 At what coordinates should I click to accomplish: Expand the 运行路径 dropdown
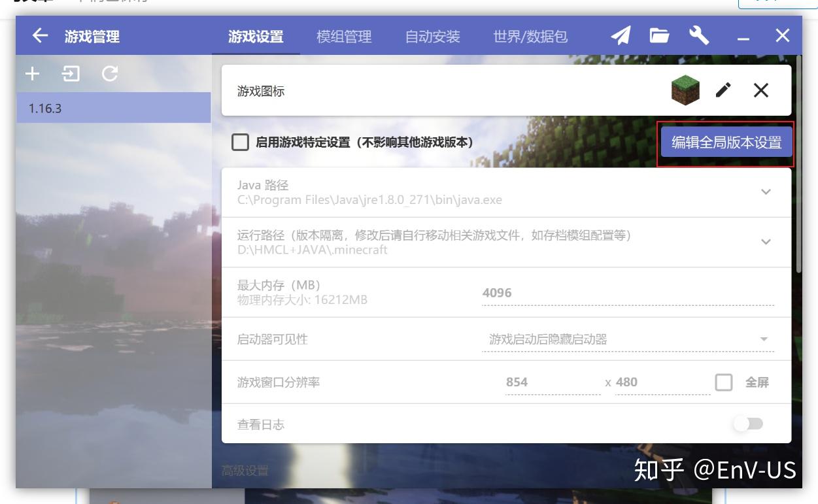766,242
